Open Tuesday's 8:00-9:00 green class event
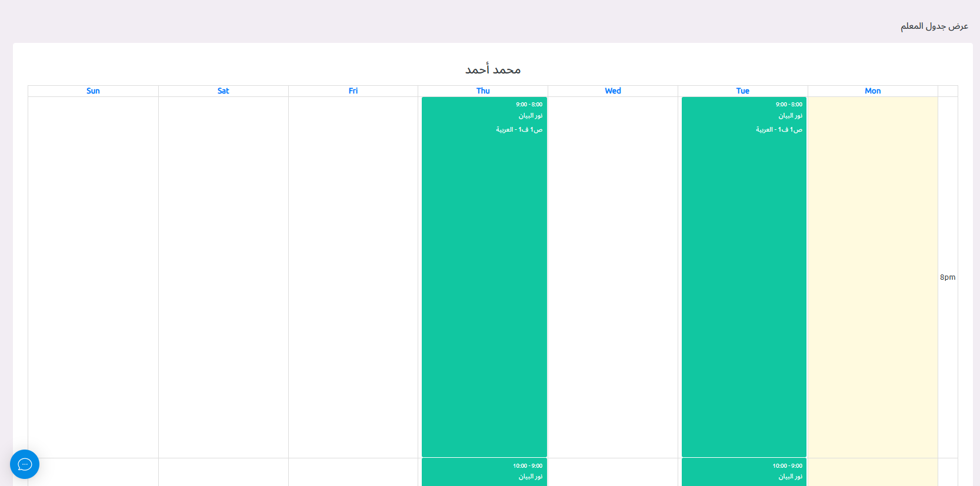The width and height of the screenshot is (980, 486). [744, 276]
